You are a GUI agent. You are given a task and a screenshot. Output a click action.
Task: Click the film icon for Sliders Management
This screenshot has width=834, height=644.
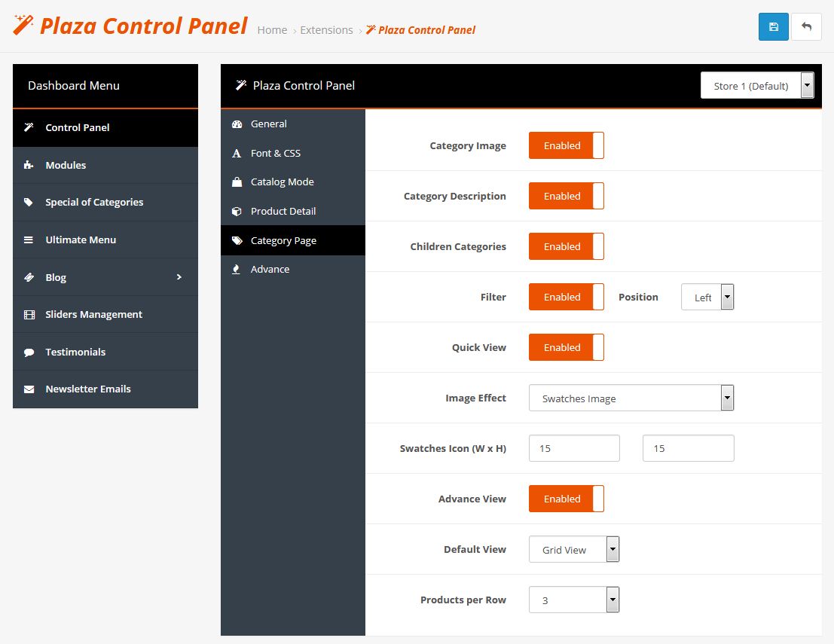tap(29, 314)
